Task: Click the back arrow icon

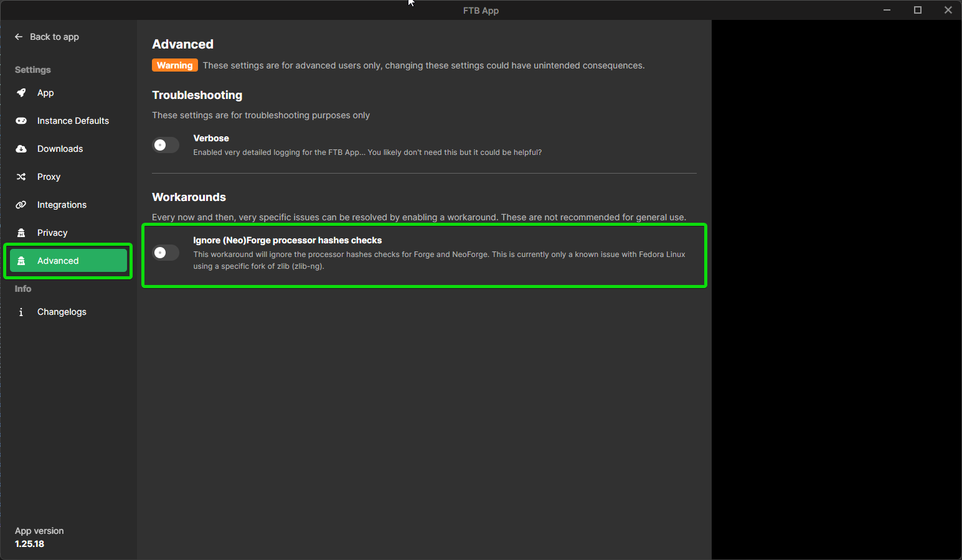Action: (x=19, y=36)
